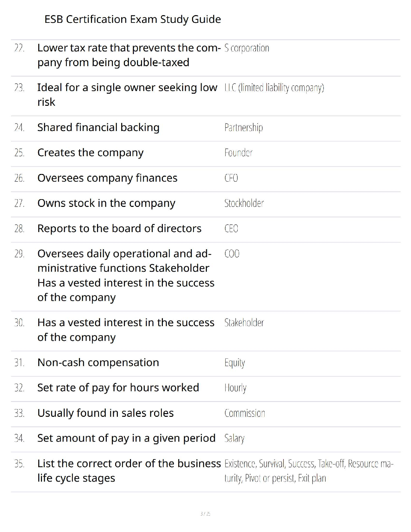This screenshot has height=532, width=411.
Task: Click the S corporation answer
Action: (x=247, y=48)
